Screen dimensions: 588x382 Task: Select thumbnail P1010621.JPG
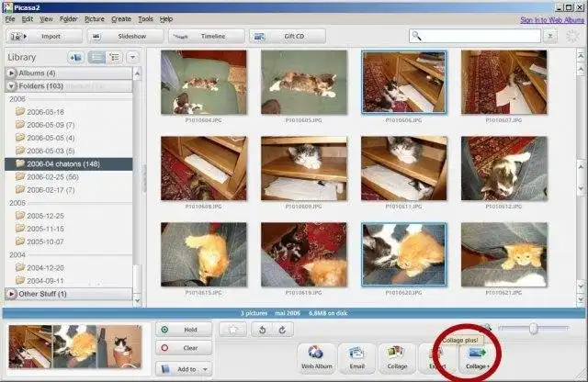point(504,254)
